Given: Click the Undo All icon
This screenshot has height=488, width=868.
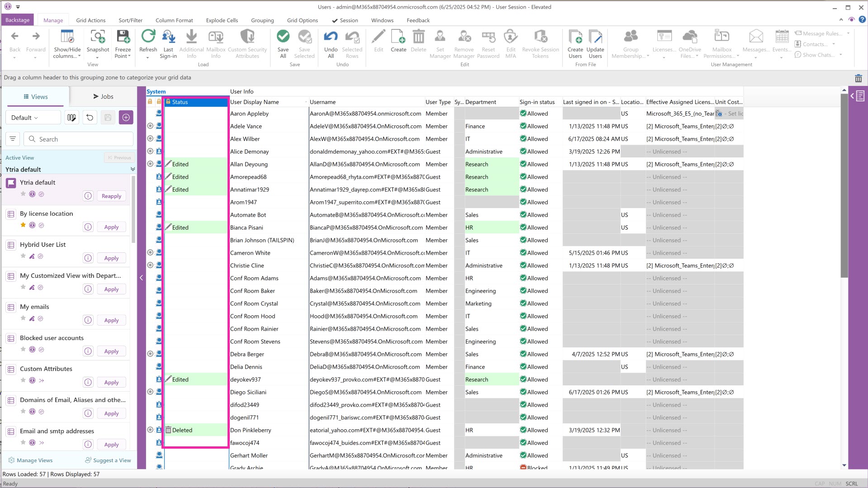Looking at the screenshot, I should coord(331,37).
